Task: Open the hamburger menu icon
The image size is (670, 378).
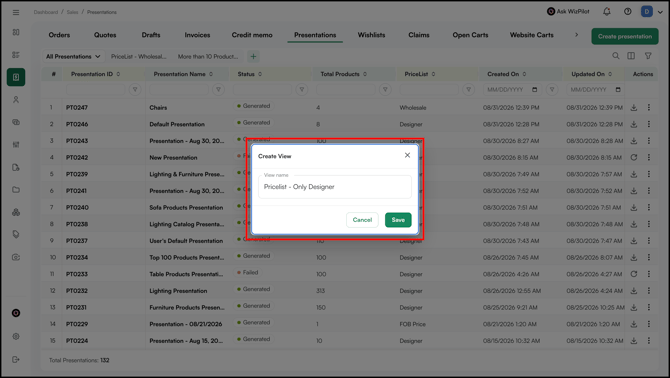Action: pos(16,12)
